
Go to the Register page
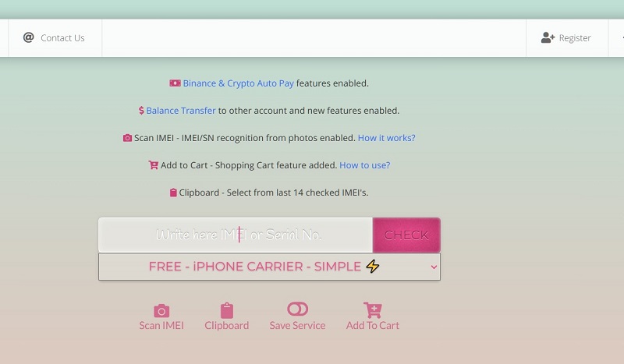tap(575, 37)
